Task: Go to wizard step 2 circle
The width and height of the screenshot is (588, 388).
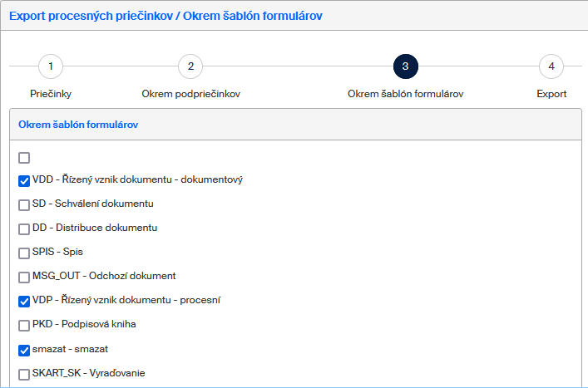Action: [190, 66]
